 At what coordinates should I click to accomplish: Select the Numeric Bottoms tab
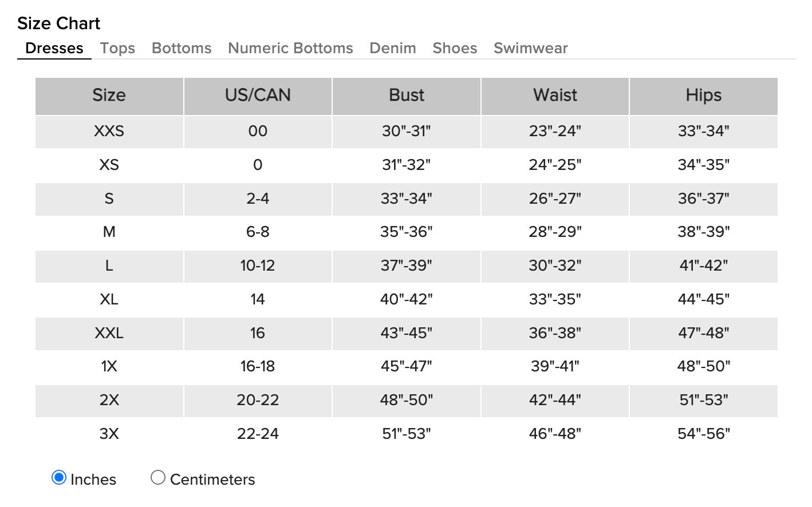pos(290,48)
